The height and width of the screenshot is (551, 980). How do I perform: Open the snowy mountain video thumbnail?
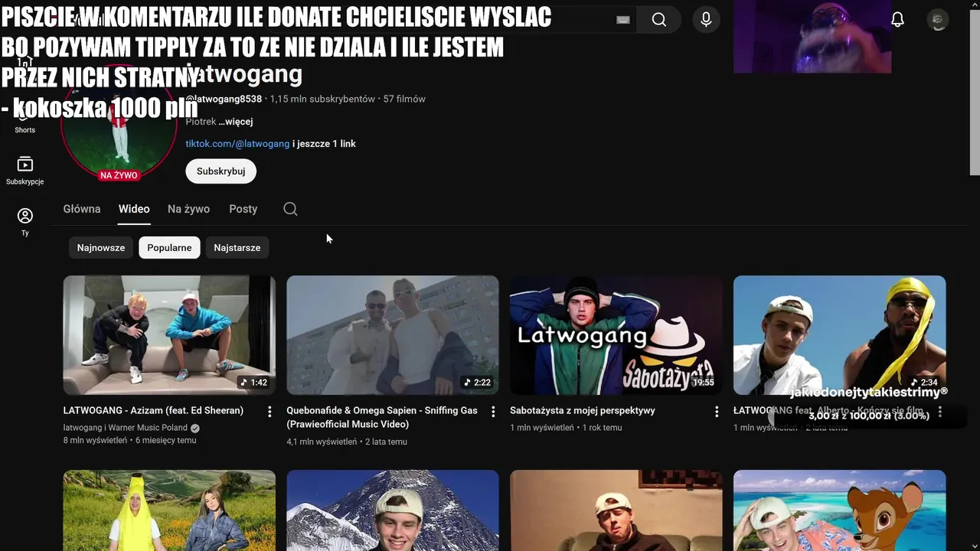click(x=393, y=510)
